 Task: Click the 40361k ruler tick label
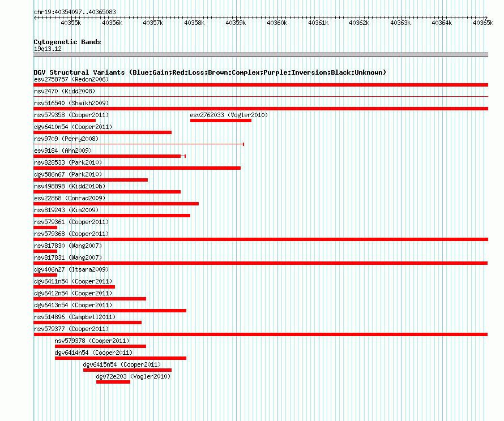(x=318, y=23)
